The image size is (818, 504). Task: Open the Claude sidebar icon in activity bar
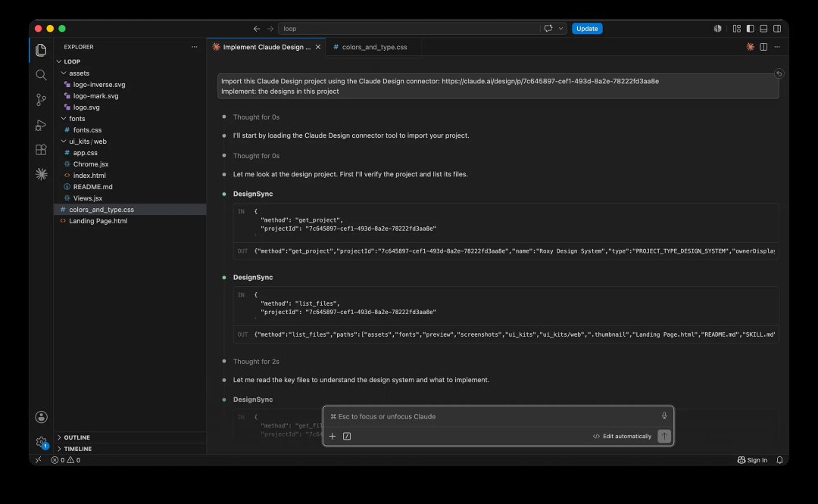41,174
